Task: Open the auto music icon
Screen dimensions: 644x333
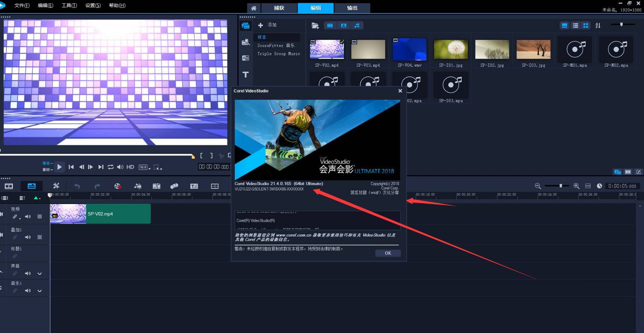Action: [x=156, y=186]
